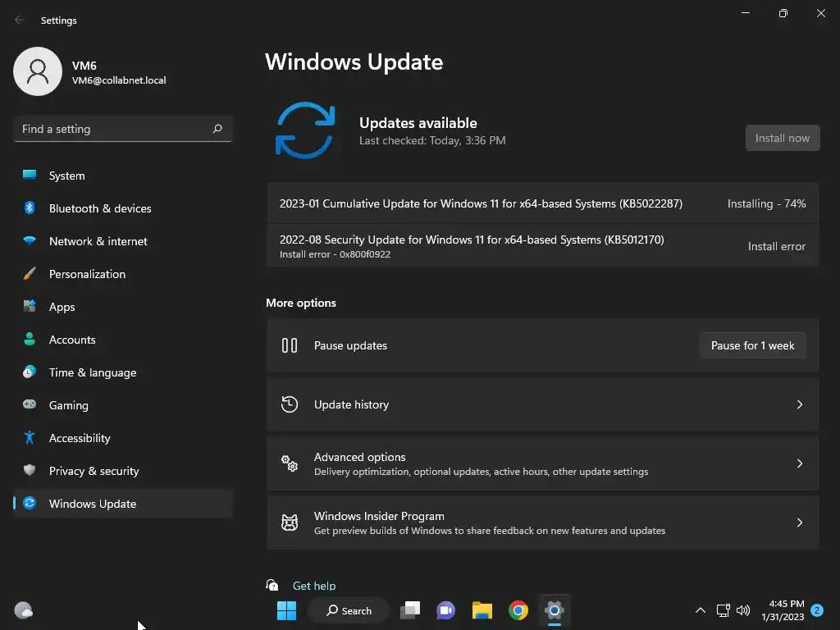The image size is (840, 630).
Task: Click the Network wifi icon in sidebar
Action: [30, 240]
